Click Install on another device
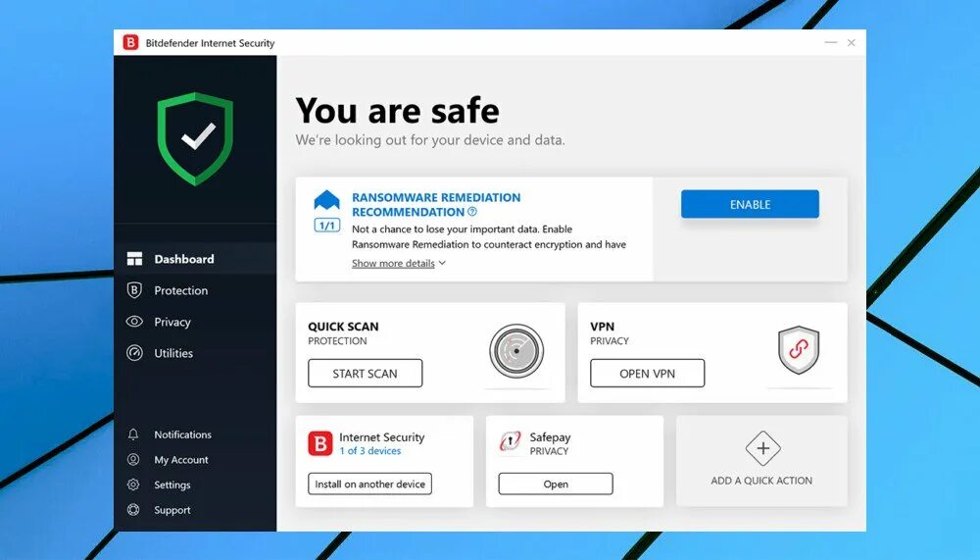This screenshot has width=980, height=560. (x=369, y=484)
